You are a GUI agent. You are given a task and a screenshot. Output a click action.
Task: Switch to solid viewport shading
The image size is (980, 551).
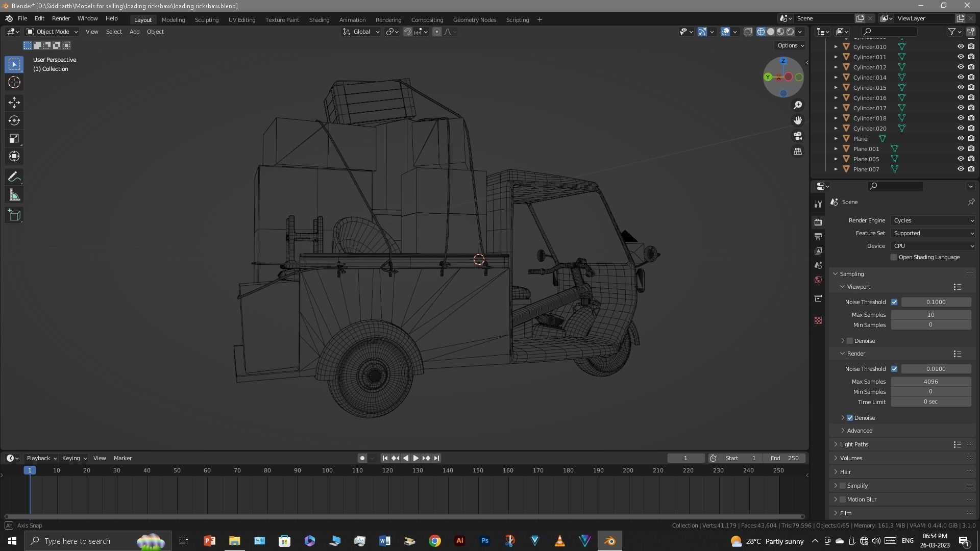771,32
